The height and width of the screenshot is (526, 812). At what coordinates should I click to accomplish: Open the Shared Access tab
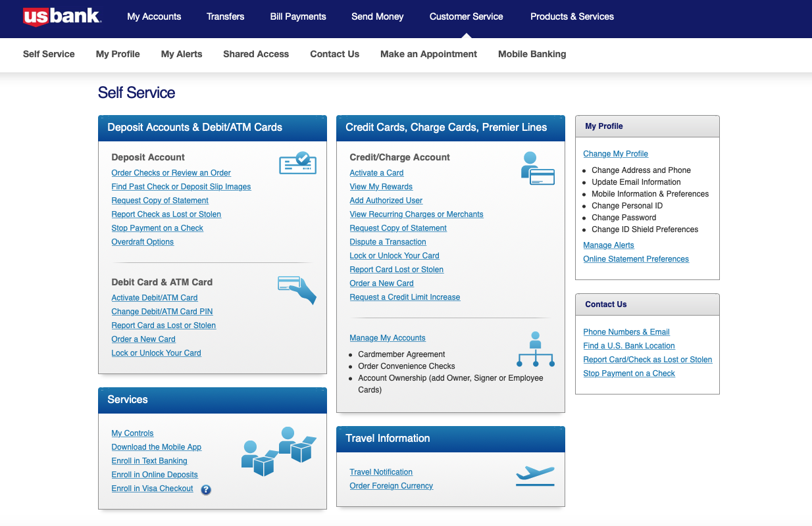pyautogui.click(x=256, y=54)
